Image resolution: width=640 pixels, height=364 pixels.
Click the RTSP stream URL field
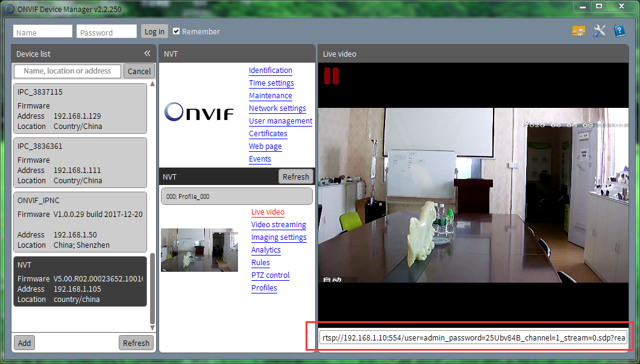coord(474,338)
